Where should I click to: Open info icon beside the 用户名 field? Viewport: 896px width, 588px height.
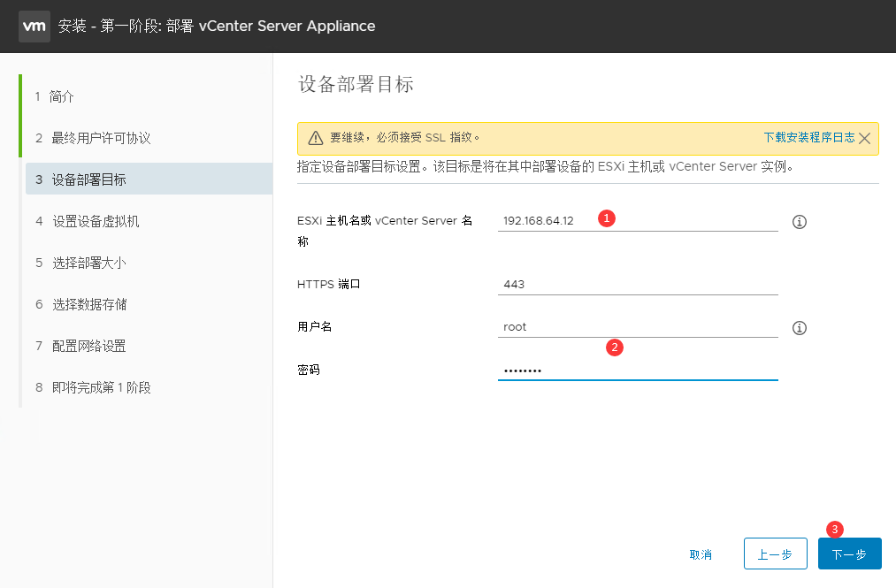pyautogui.click(x=800, y=328)
